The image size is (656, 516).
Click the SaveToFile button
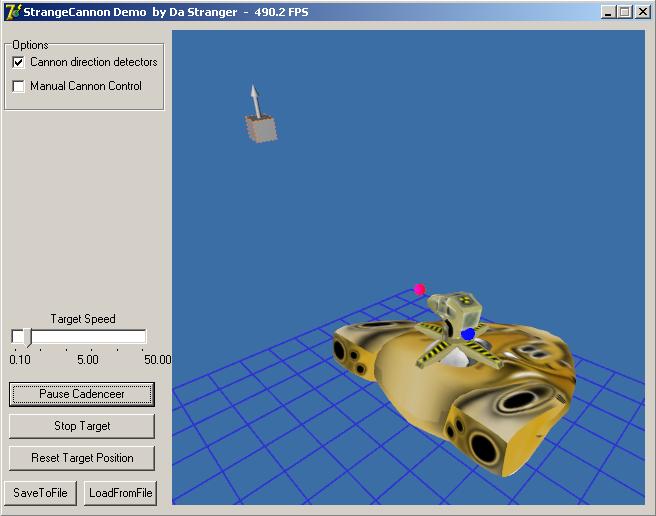pyautogui.click(x=40, y=493)
